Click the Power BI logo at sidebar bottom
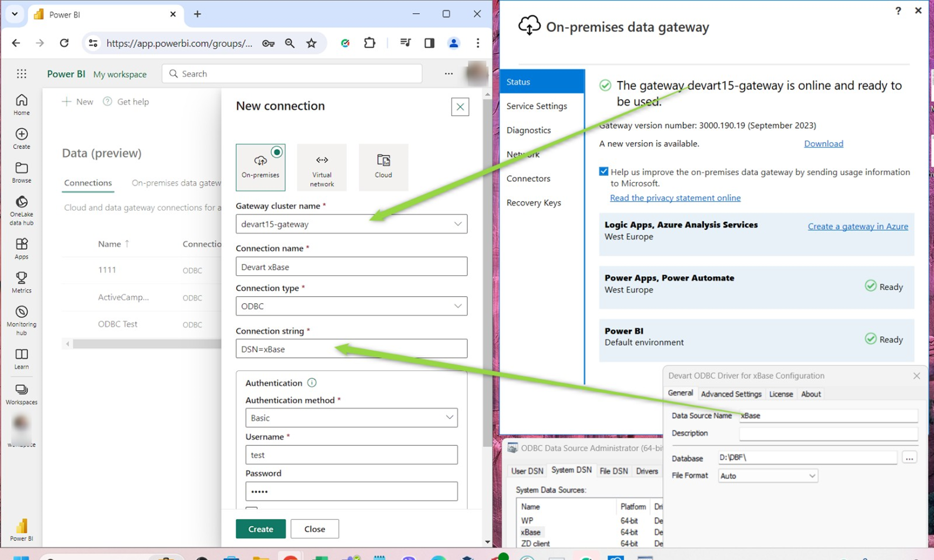Viewport: 934px width, 560px height. pos(21,530)
